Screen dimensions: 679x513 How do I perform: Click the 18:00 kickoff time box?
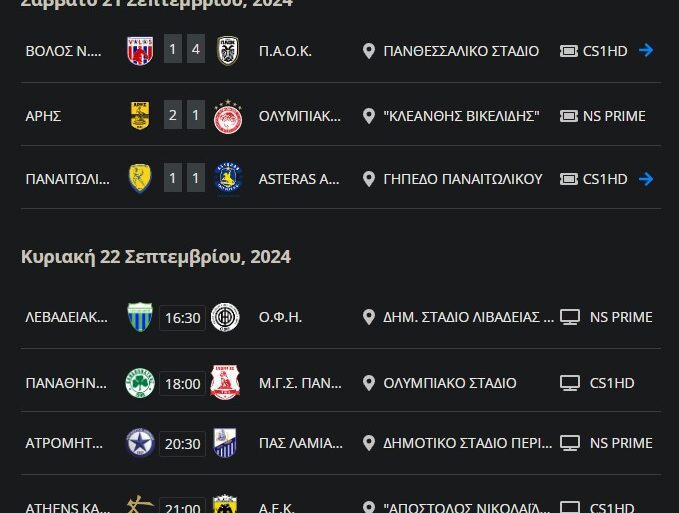click(x=182, y=383)
